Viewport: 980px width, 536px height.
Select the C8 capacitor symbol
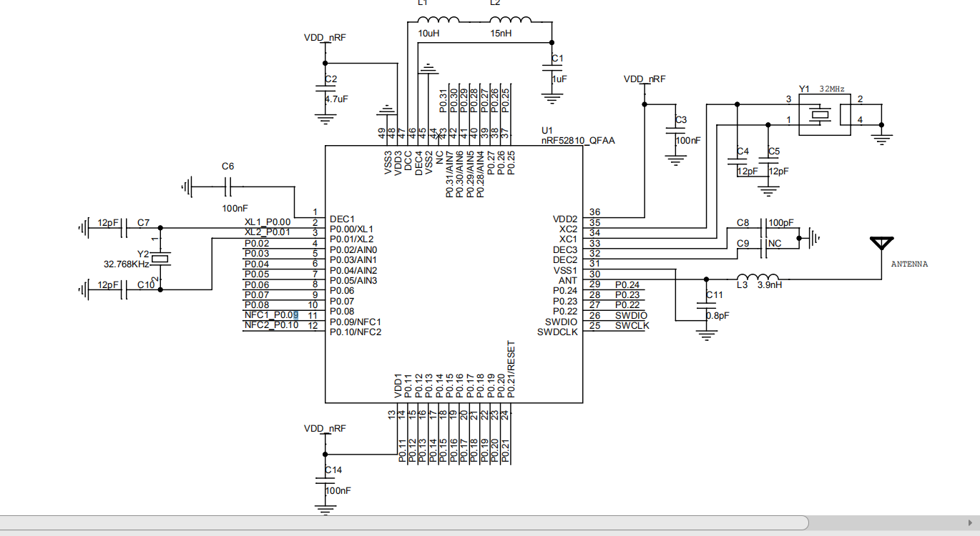pyautogui.click(x=764, y=228)
